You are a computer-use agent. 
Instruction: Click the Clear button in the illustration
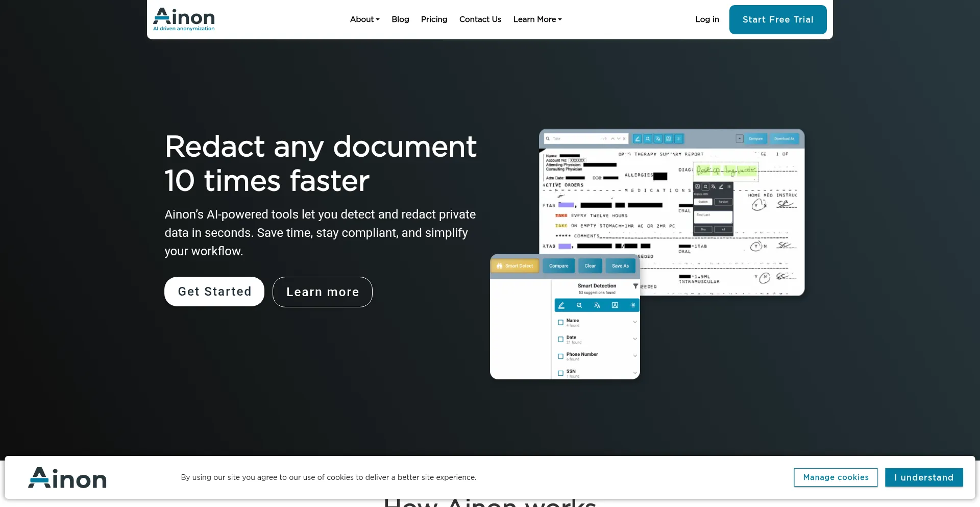pos(590,266)
